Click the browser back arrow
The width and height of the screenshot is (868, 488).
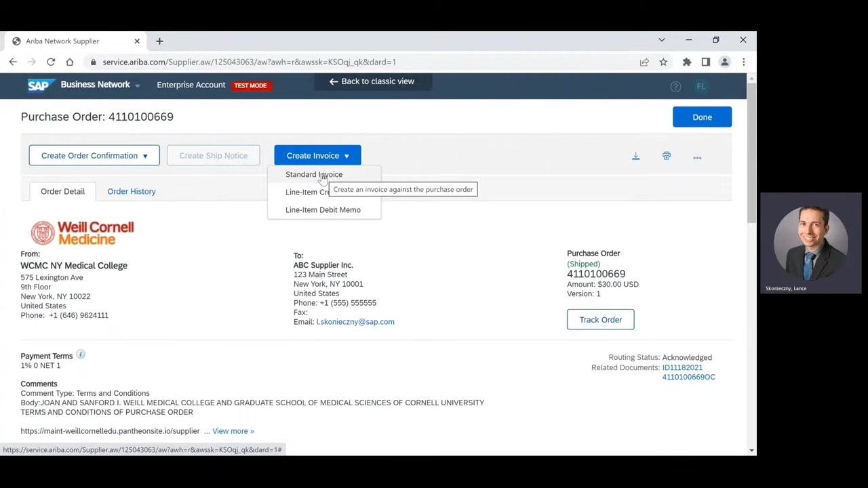pyautogui.click(x=13, y=62)
